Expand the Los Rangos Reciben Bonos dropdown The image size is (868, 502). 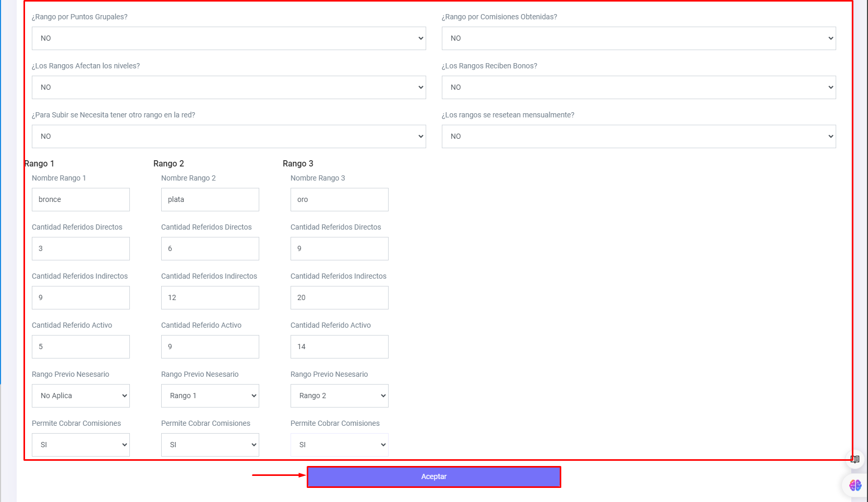[x=638, y=88]
